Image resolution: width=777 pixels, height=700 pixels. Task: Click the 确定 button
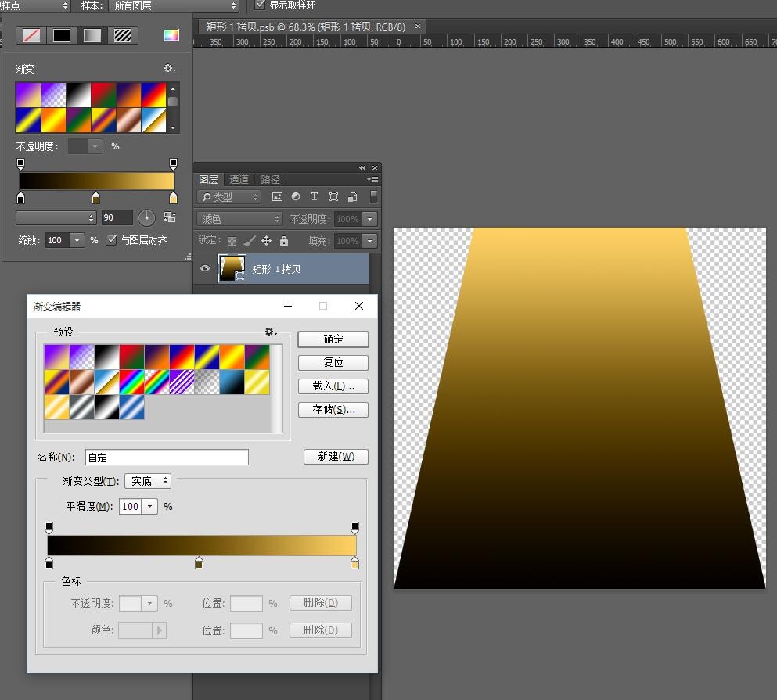pos(333,339)
